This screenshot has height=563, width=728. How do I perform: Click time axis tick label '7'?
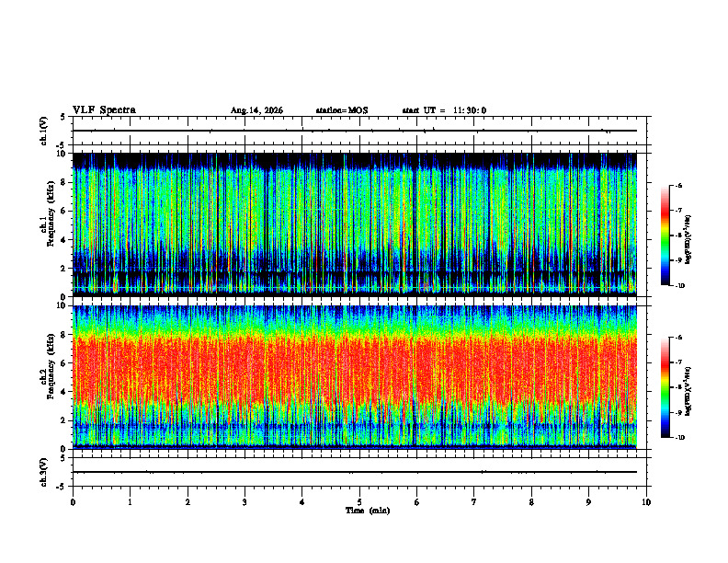click(474, 502)
